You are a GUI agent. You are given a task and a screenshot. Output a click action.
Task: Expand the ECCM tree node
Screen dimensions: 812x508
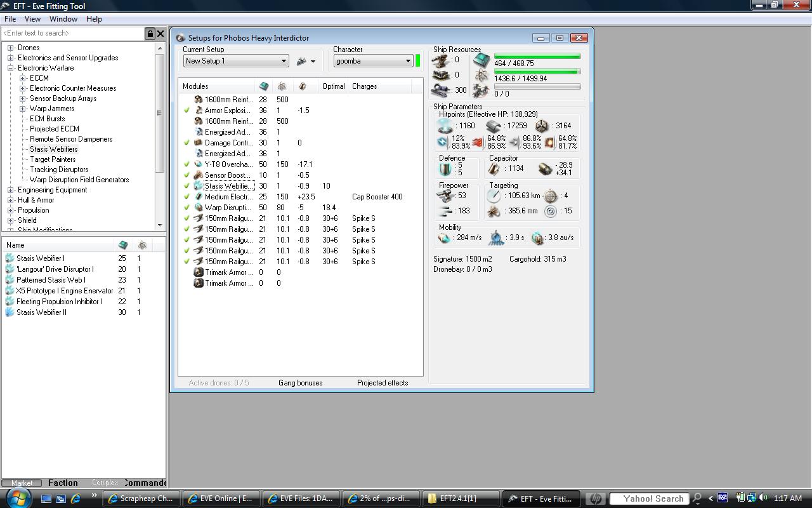coord(23,78)
